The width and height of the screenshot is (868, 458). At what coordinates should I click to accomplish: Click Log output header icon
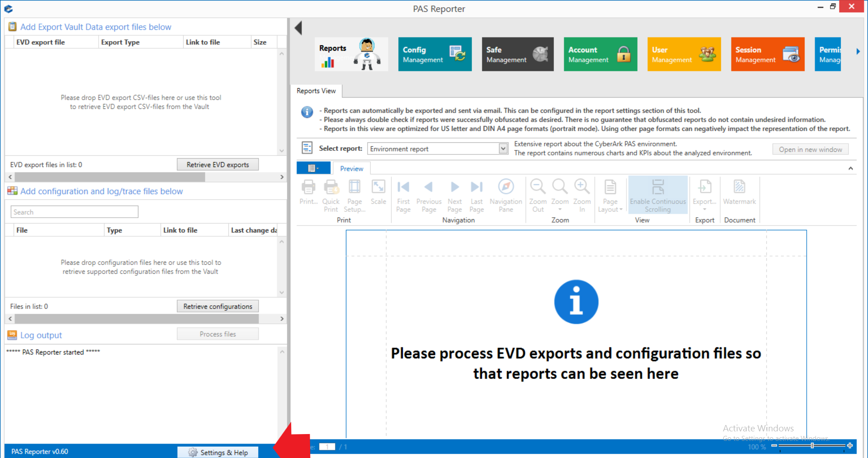[12, 335]
